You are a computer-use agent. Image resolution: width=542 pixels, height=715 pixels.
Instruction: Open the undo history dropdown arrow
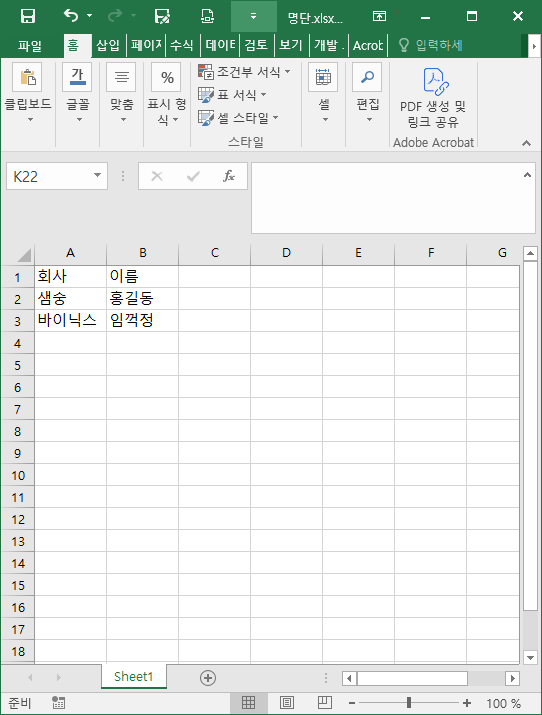point(89,16)
